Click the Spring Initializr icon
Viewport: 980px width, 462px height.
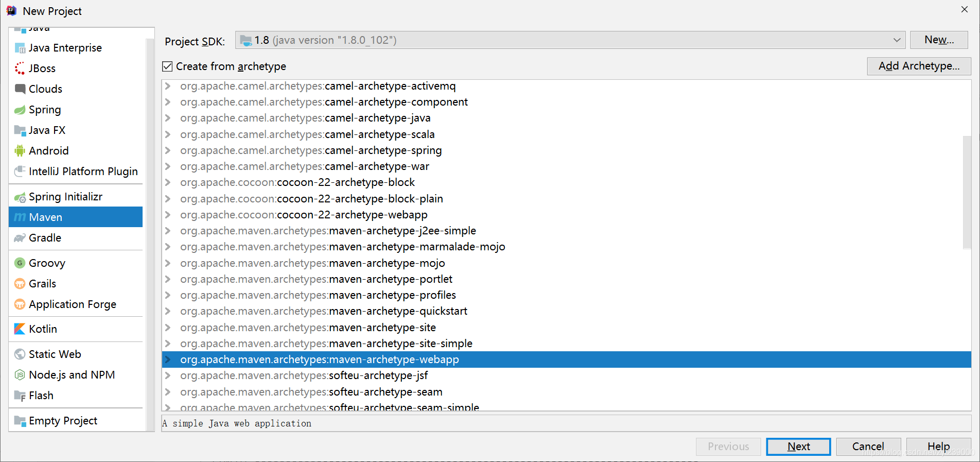pyautogui.click(x=20, y=197)
